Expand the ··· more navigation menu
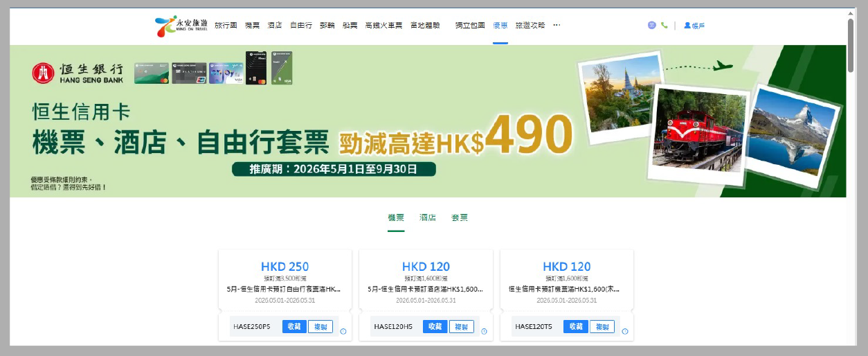This screenshot has width=868, height=356. tap(557, 25)
